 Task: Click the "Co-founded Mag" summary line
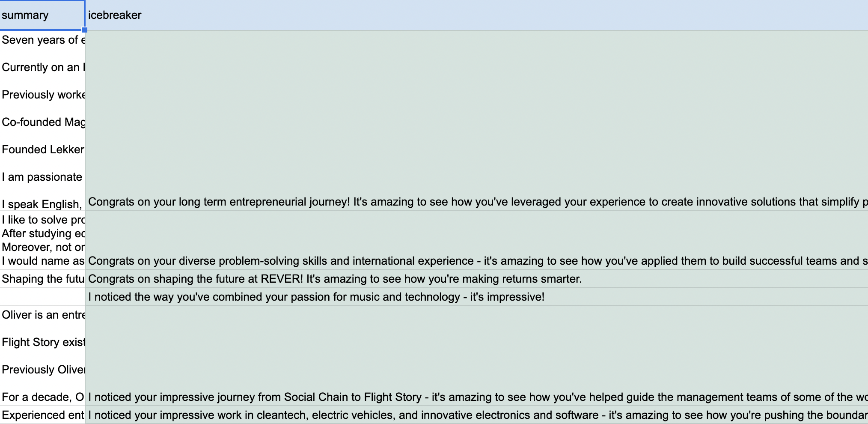(x=43, y=122)
